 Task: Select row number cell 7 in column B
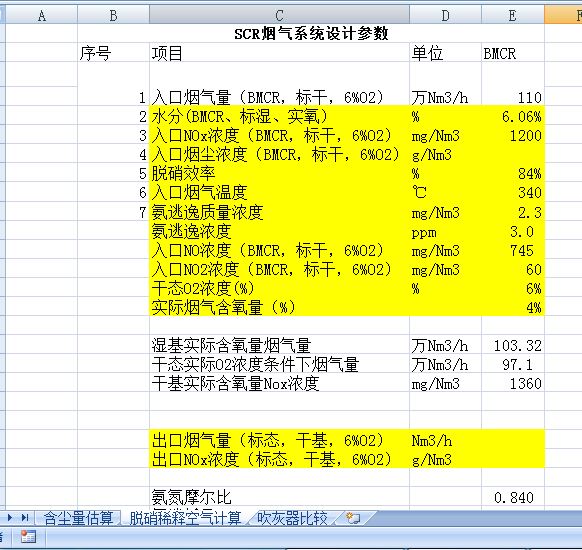point(114,212)
